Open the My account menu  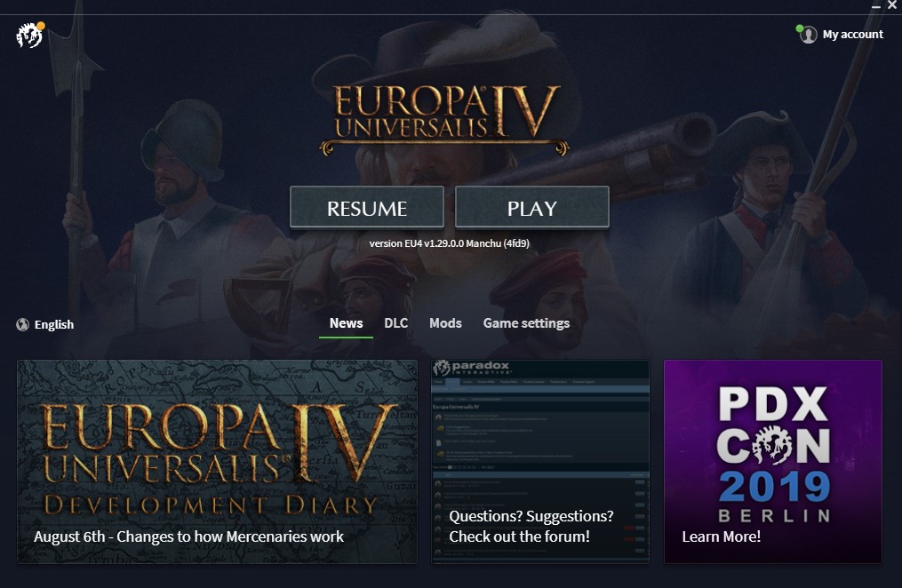[x=852, y=35]
